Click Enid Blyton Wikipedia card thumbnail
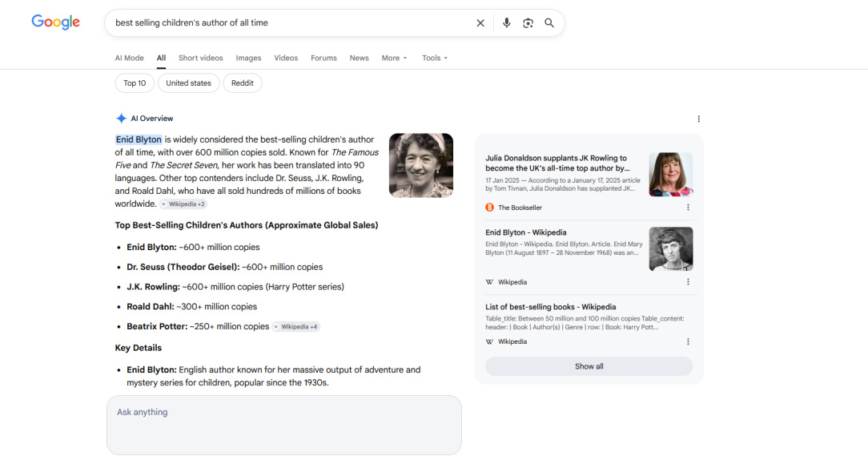Screen dimensions: 868x460 point(671,249)
